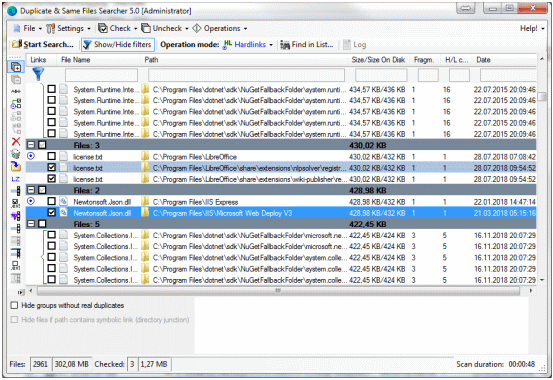Image resolution: width=553 pixels, height=380 pixels.
Task: Click the recycle bin icon in sidebar
Action: pyautogui.click(x=16, y=154)
